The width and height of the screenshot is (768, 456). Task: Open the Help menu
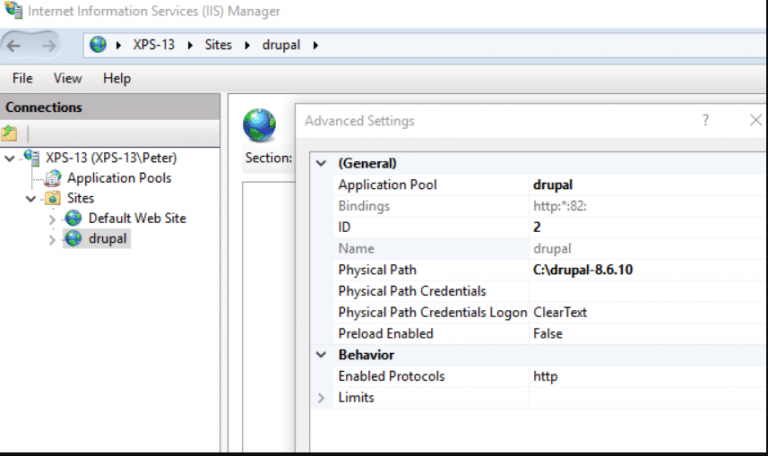click(117, 78)
